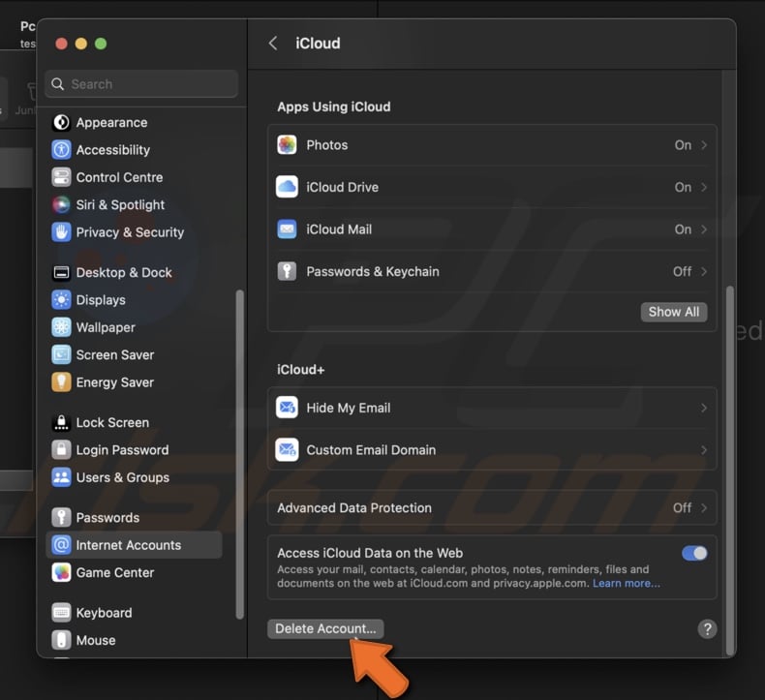Expand Photos row chevron showing On
Viewport: 765px width, 700px height.
(703, 145)
